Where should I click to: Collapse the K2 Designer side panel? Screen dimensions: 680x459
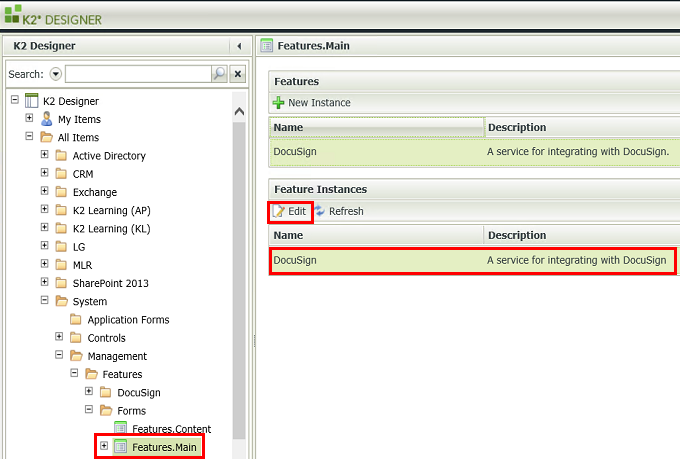coord(239,46)
